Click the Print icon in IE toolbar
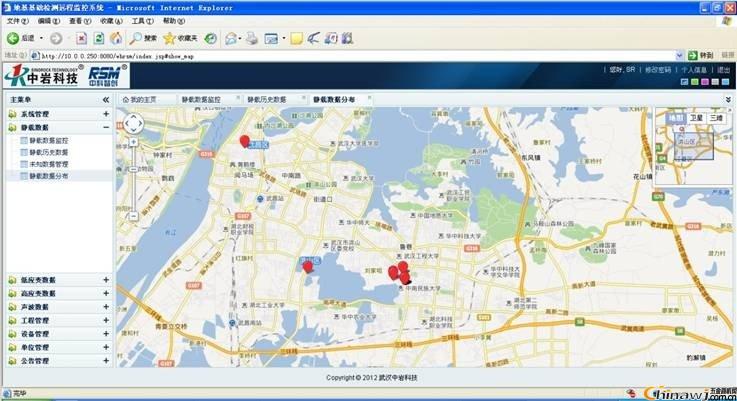Image resolution: width=737 pixels, height=401 pixels. pos(252,38)
